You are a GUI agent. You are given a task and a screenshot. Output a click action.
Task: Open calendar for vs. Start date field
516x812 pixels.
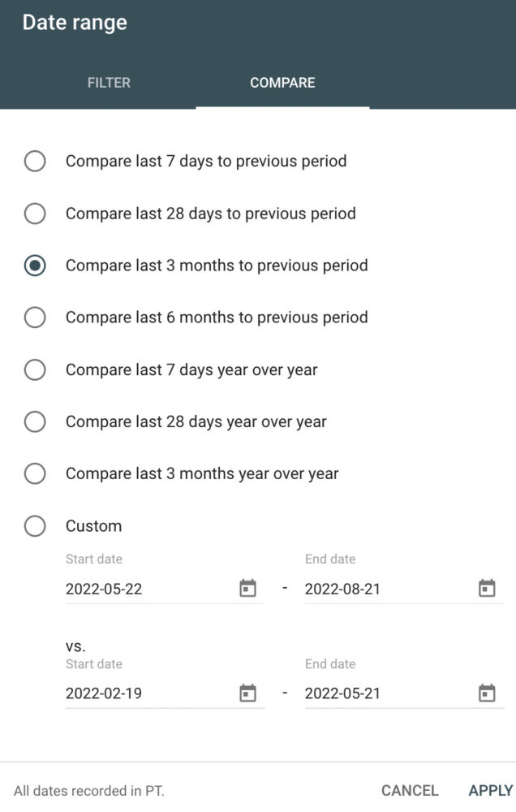(247, 693)
